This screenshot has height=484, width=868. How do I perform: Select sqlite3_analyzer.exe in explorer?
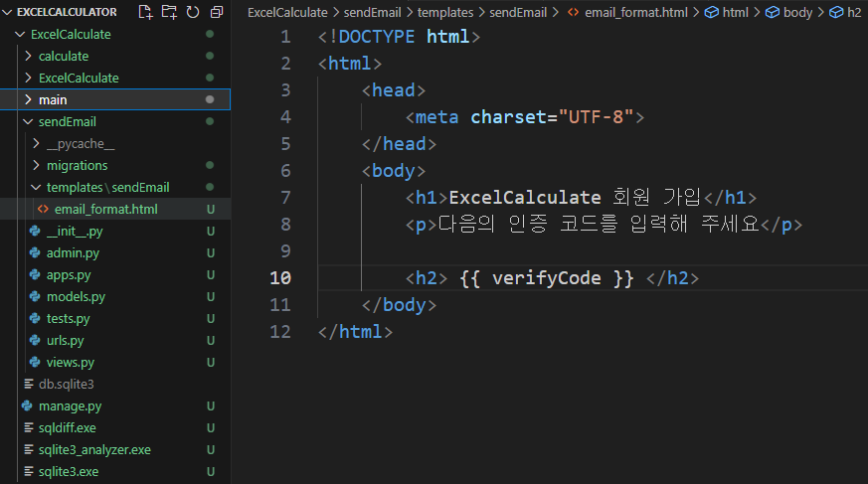point(94,449)
